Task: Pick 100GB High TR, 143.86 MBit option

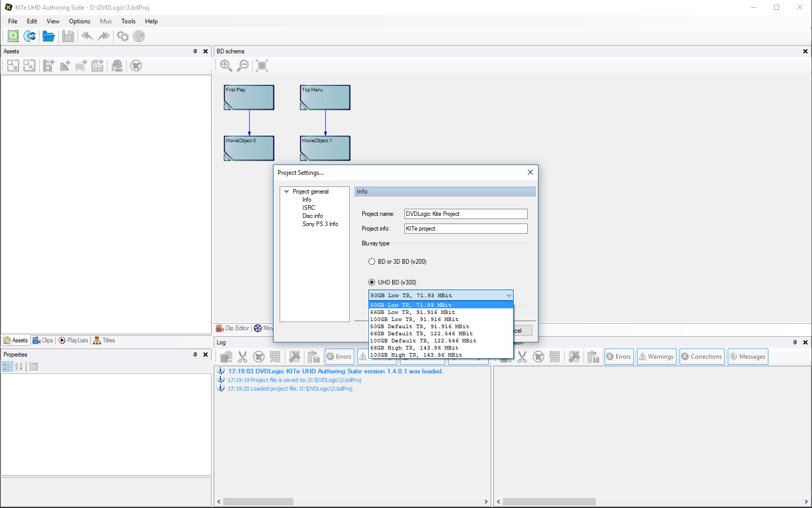Action: pos(416,355)
